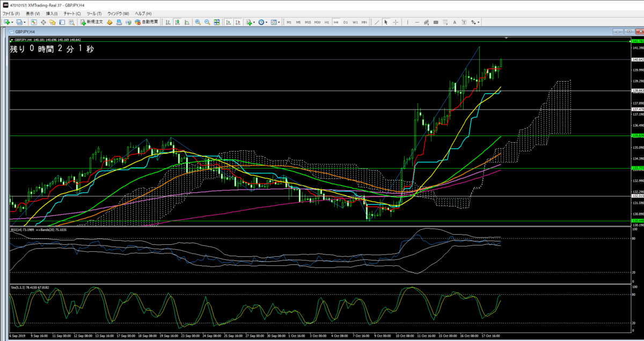Screen dimensions: 644x341
Task: Select the Fibonacci retracement tool
Action: [445, 22]
